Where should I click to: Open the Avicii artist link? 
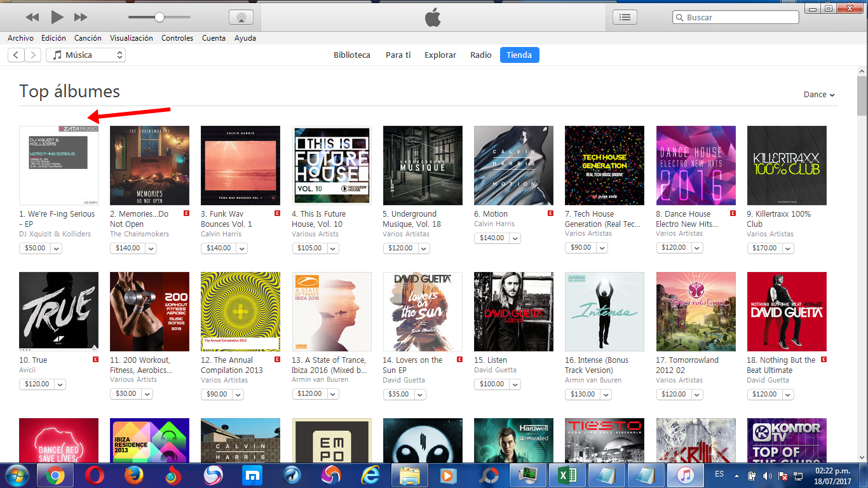coord(28,370)
